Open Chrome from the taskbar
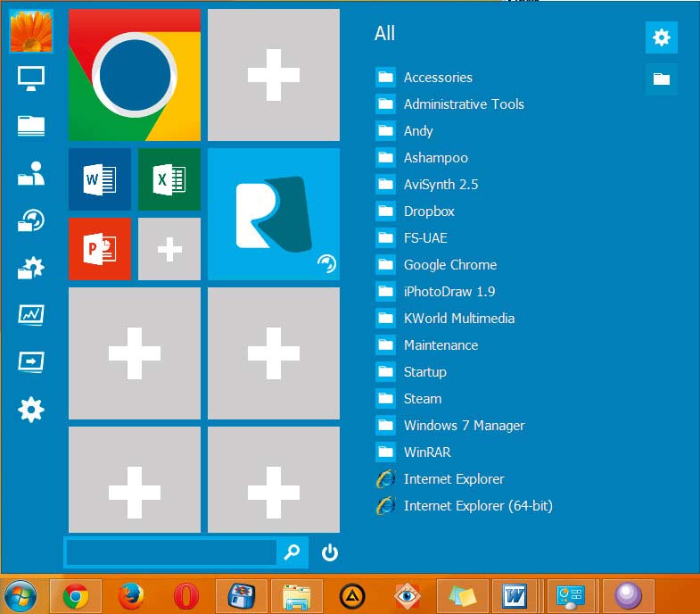 click(x=76, y=595)
